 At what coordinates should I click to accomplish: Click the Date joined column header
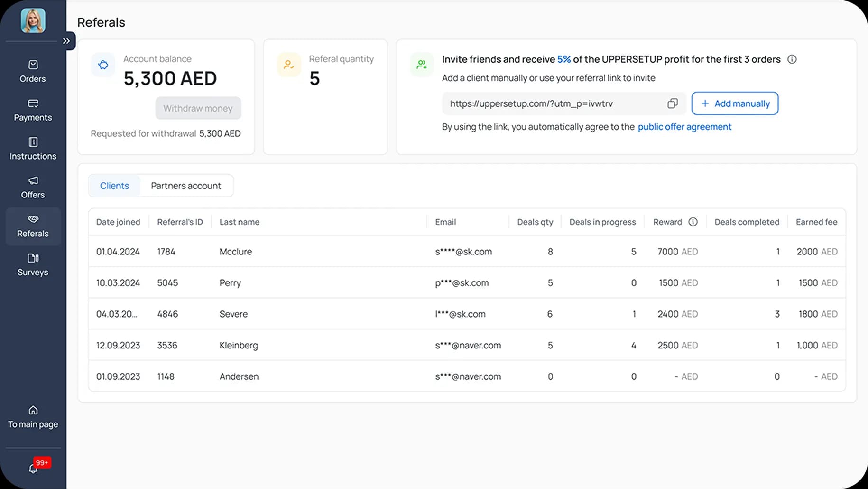coord(118,222)
